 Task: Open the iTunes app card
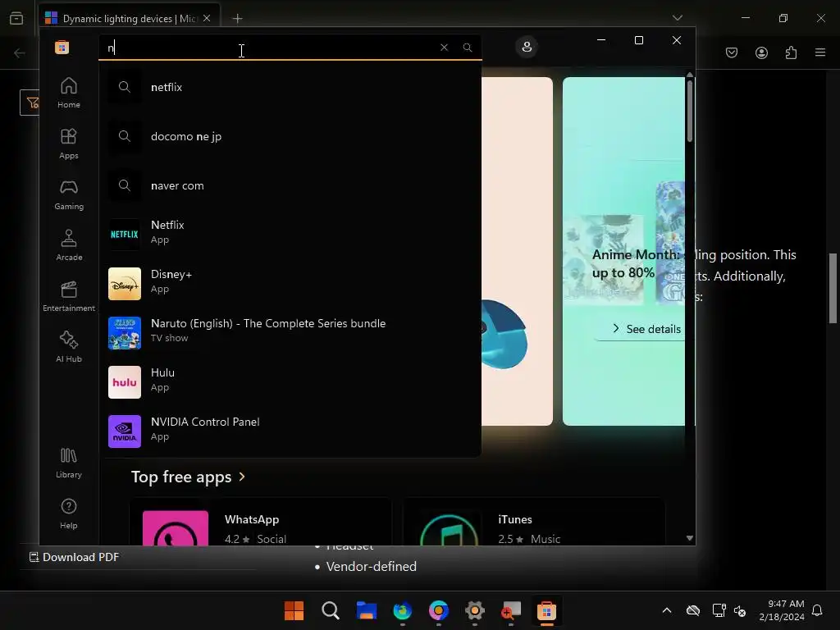click(533, 522)
